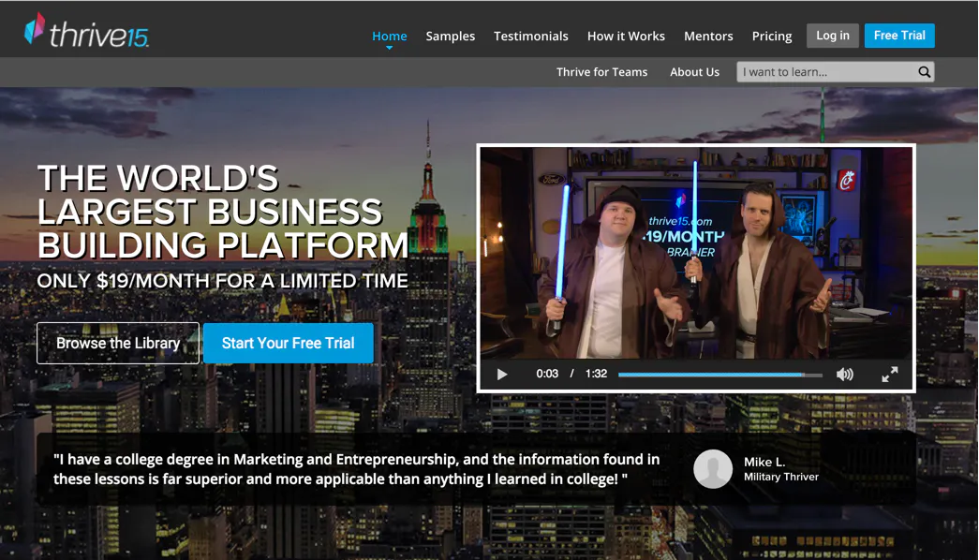Screen dimensions: 979x560
Task: Click the video thumbnail frame
Action: (x=695, y=253)
